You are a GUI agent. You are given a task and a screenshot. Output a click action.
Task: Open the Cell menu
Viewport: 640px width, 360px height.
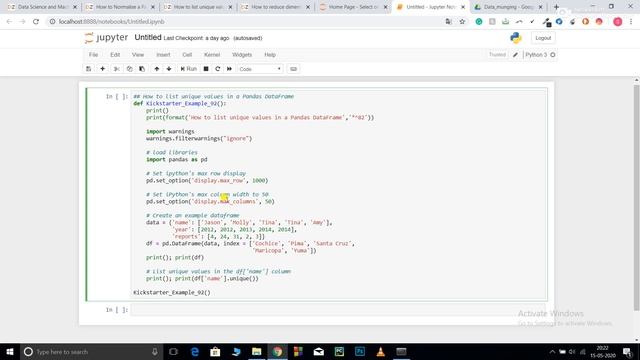point(187,55)
